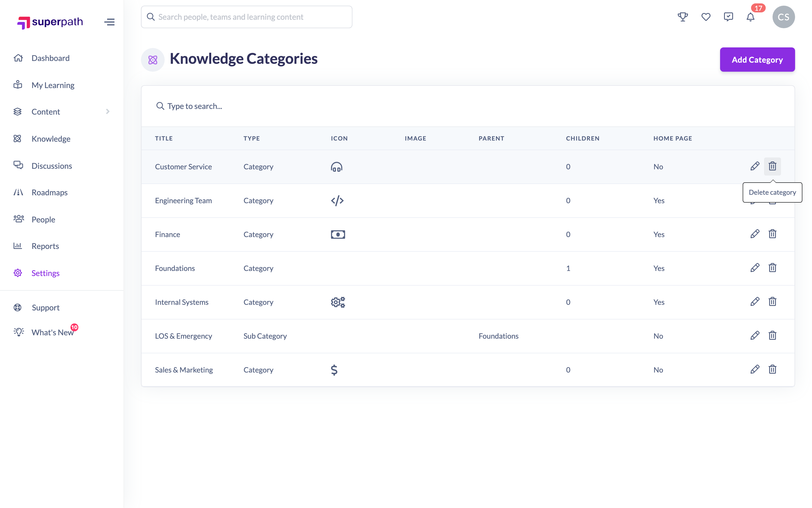812x508 pixels.
Task: Open the Content section
Action: pyautogui.click(x=46, y=111)
